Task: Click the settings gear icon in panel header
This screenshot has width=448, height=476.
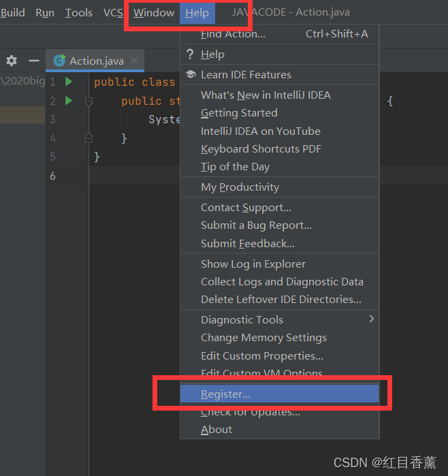Action: (x=12, y=61)
